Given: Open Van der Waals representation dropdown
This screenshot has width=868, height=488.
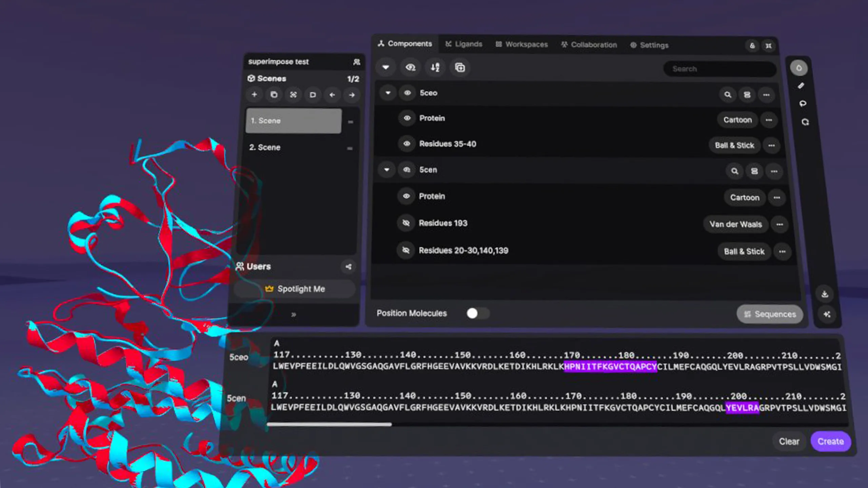Looking at the screenshot, I should (735, 224).
